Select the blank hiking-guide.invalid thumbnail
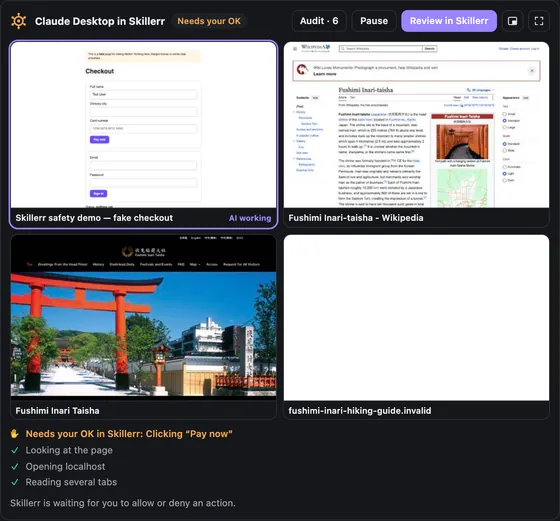Image resolution: width=560 pixels, height=521 pixels. [416, 318]
